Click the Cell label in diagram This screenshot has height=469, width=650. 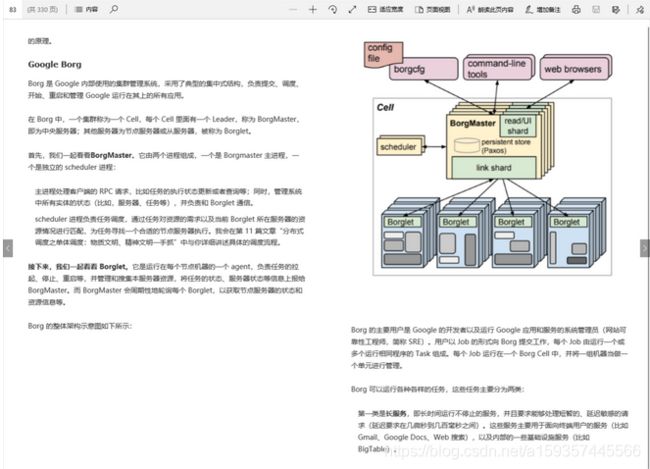(x=385, y=107)
